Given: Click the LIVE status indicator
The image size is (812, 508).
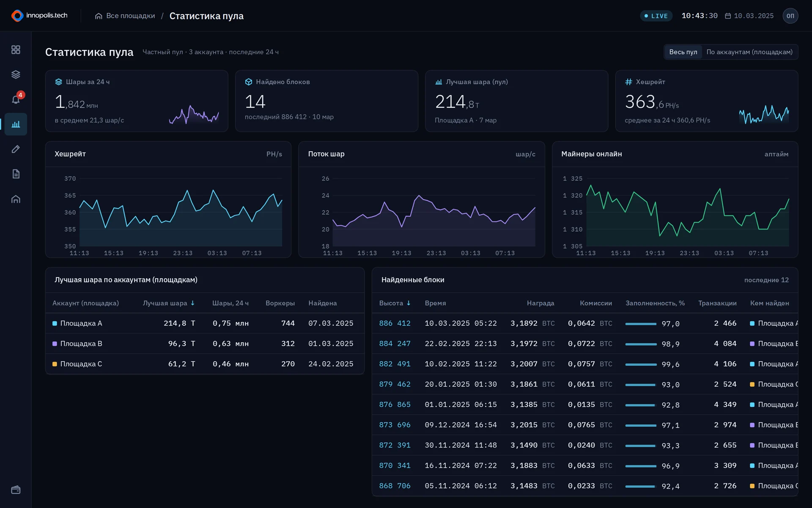Looking at the screenshot, I should point(656,16).
